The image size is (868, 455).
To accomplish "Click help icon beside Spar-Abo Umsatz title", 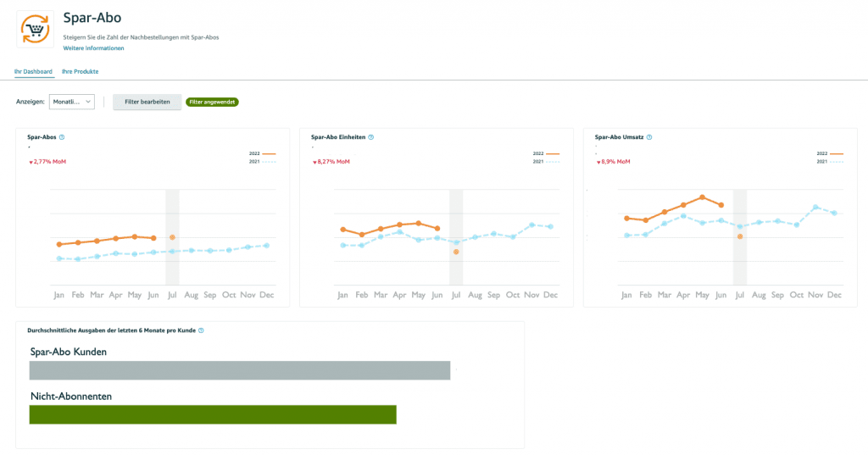I will coord(649,136).
